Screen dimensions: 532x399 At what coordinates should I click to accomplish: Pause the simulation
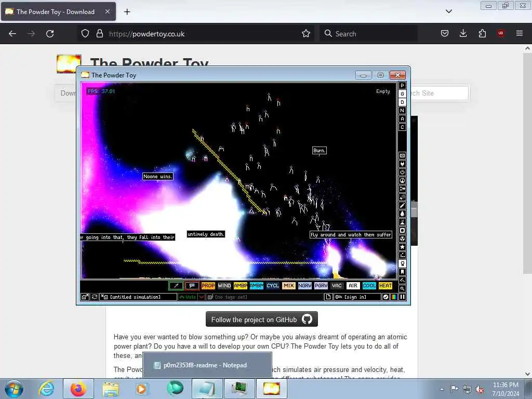tap(403, 297)
